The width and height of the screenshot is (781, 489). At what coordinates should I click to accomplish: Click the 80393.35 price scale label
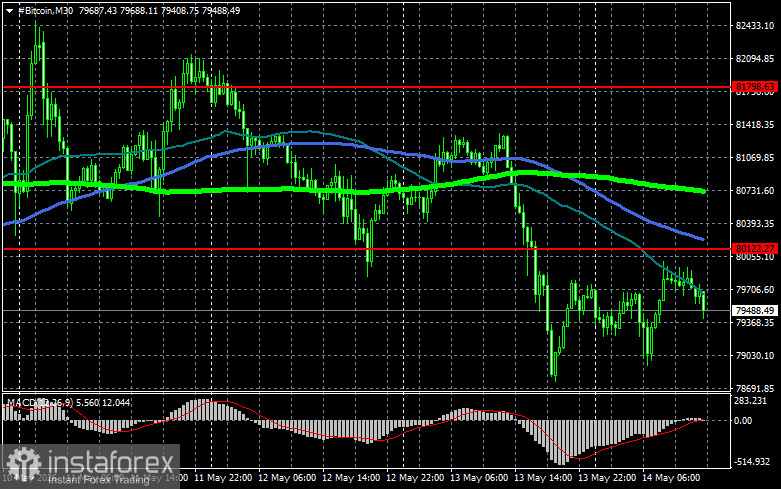[755, 223]
